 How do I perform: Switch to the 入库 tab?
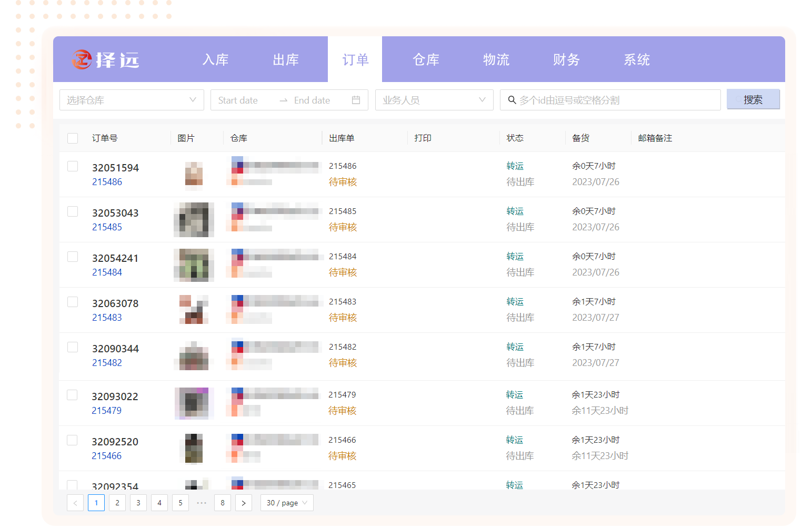point(215,60)
